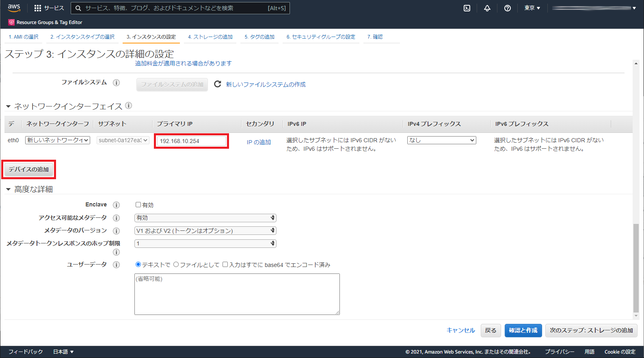Click info icon next to Enclave
Viewport: 644px width, 358px height.
point(116,205)
